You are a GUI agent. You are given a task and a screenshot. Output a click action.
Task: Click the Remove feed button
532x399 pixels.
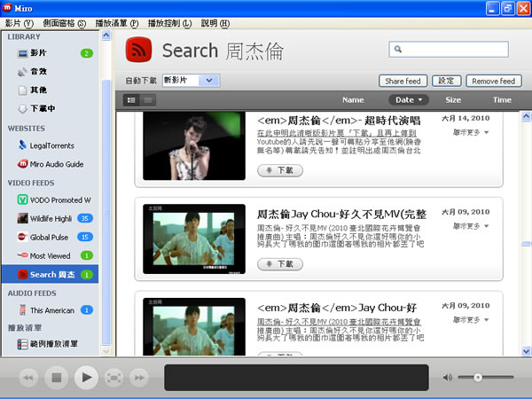tap(494, 81)
